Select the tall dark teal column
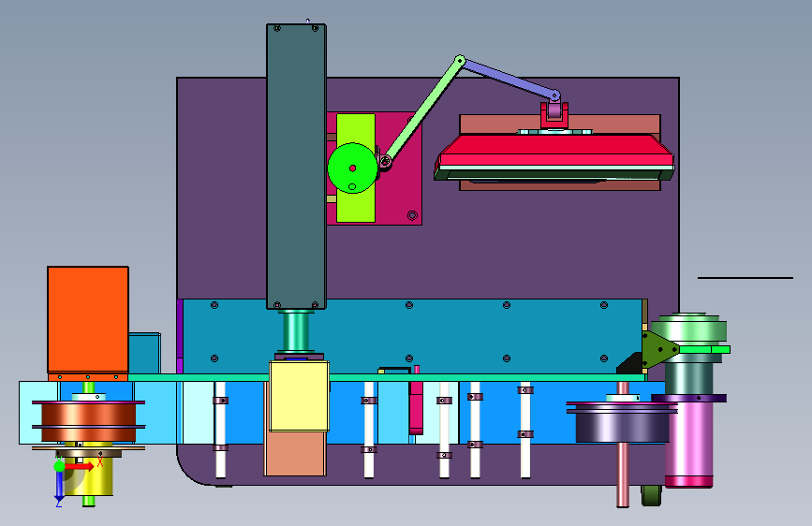 [296, 167]
